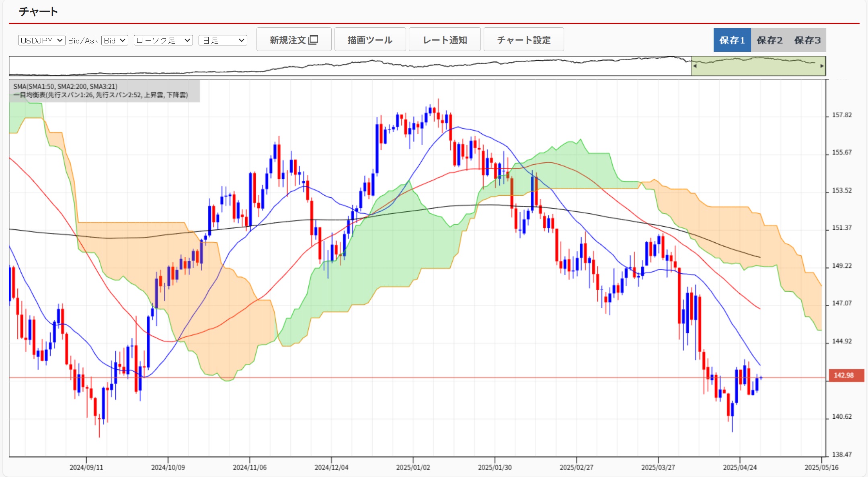868x477 pixels.
Task: Click the 2025/01/02 date axis marker
Action: point(413,467)
